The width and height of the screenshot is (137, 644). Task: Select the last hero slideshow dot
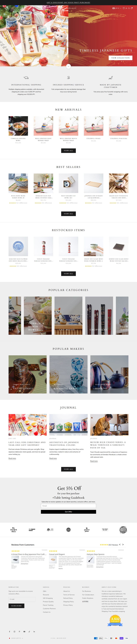click(132, 62)
